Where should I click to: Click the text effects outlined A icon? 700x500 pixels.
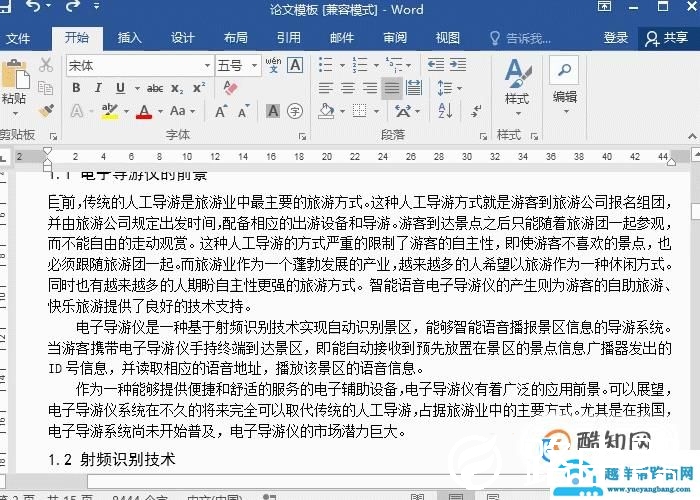click(77, 111)
